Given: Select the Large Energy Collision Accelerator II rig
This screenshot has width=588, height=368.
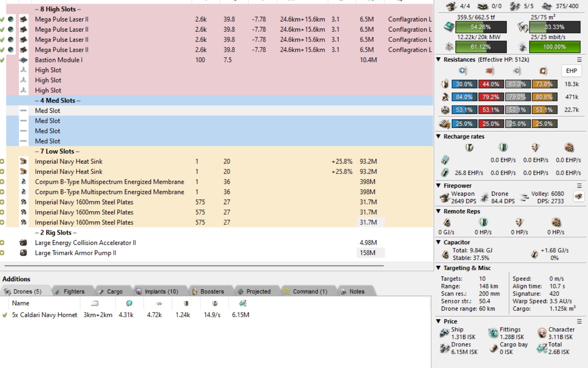Looking at the screenshot, I should 216,243.
